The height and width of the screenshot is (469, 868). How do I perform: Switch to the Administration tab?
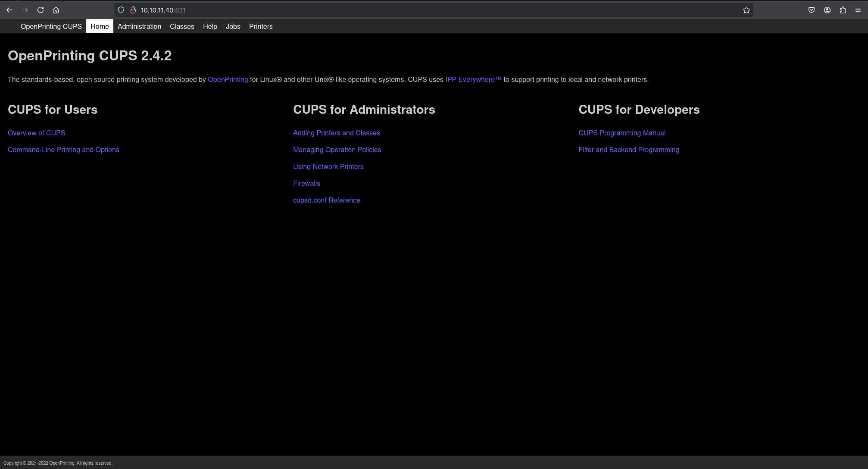click(139, 26)
